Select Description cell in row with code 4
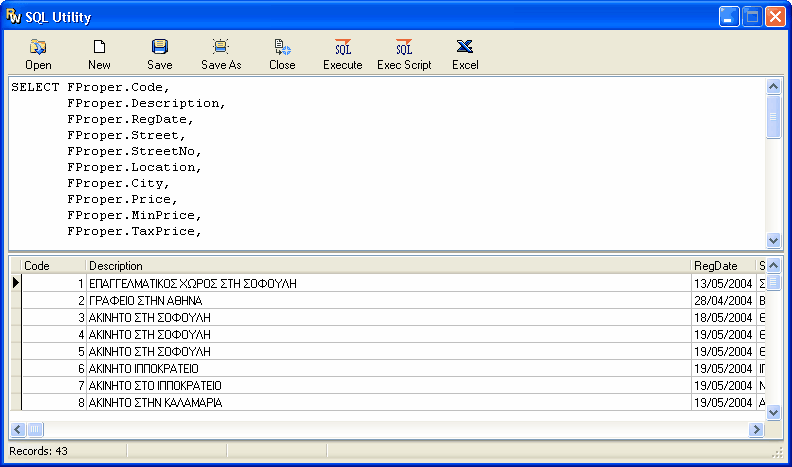Image resolution: width=792 pixels, height=467 pixels. (x=388, y=335)
